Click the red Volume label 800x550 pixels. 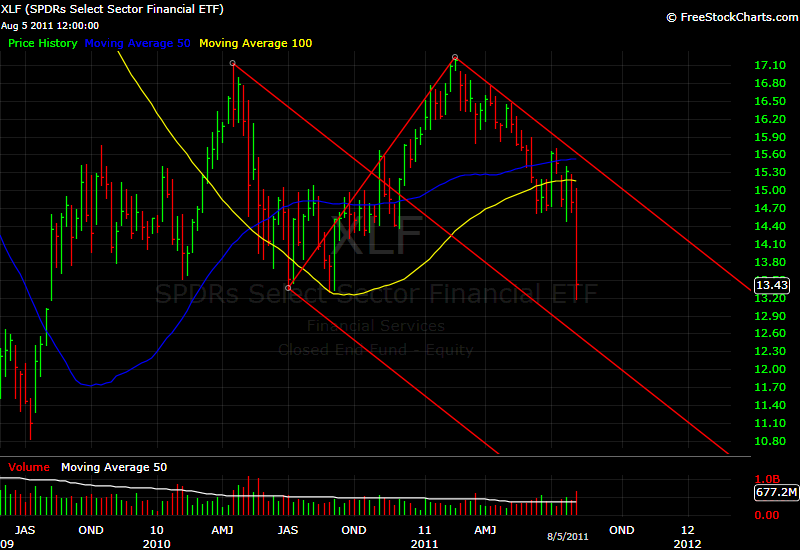(x=29, y=467)
